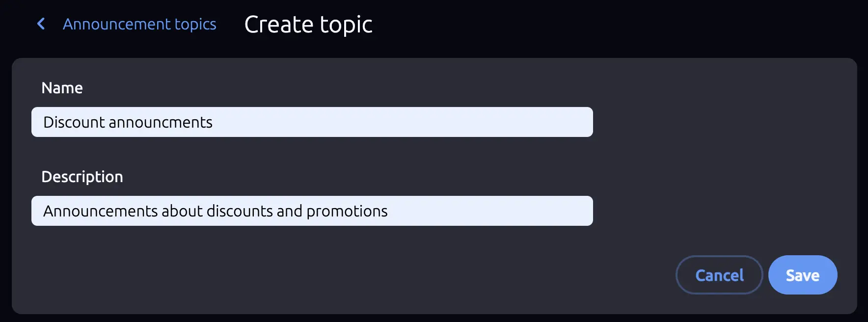
Task: Return via the Announcement topics breadcrumb
Action: tap(139, 24)
